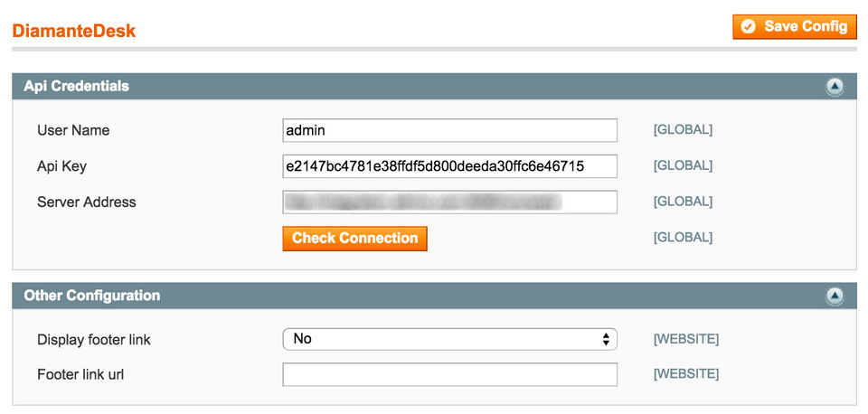Open the Display footer link dropdown

(449, 339)
